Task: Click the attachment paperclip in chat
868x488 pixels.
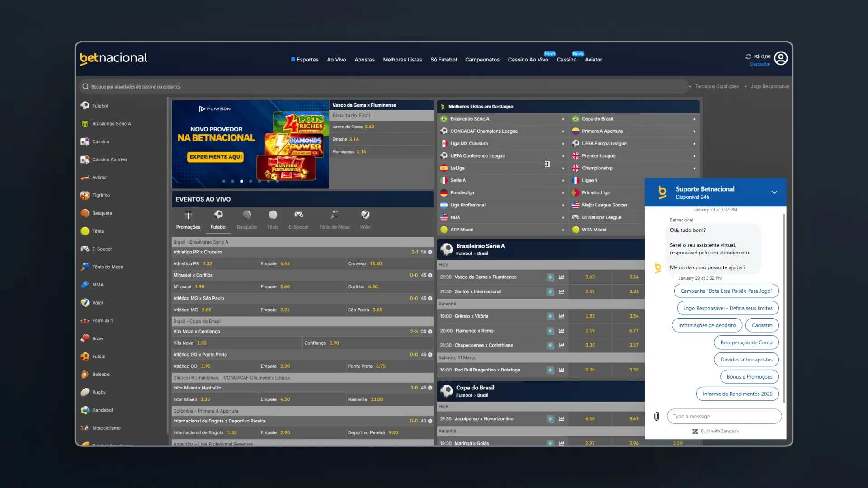Action: (x=656, y=416)
